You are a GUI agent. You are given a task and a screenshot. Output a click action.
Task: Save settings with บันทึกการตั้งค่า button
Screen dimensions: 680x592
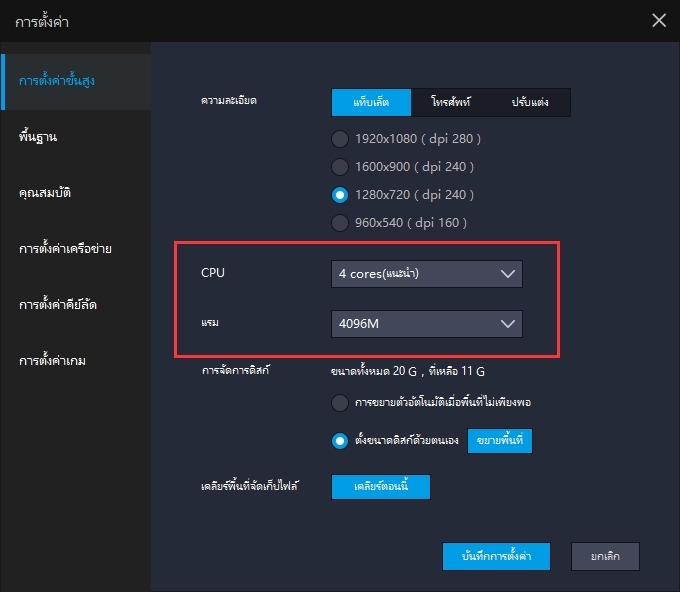[x=496, y=556]
